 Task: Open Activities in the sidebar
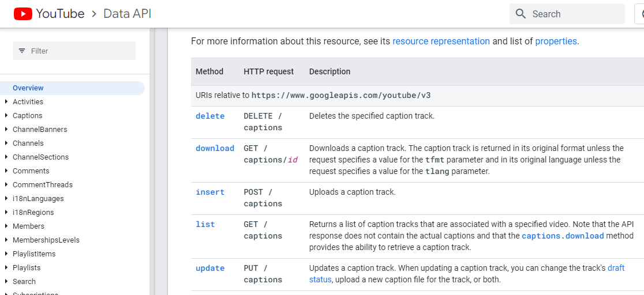(x=28, y=102)
